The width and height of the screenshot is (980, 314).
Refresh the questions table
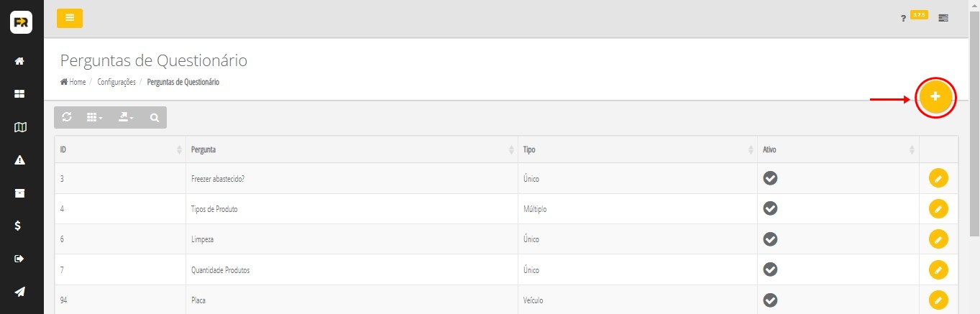[67, 117]
